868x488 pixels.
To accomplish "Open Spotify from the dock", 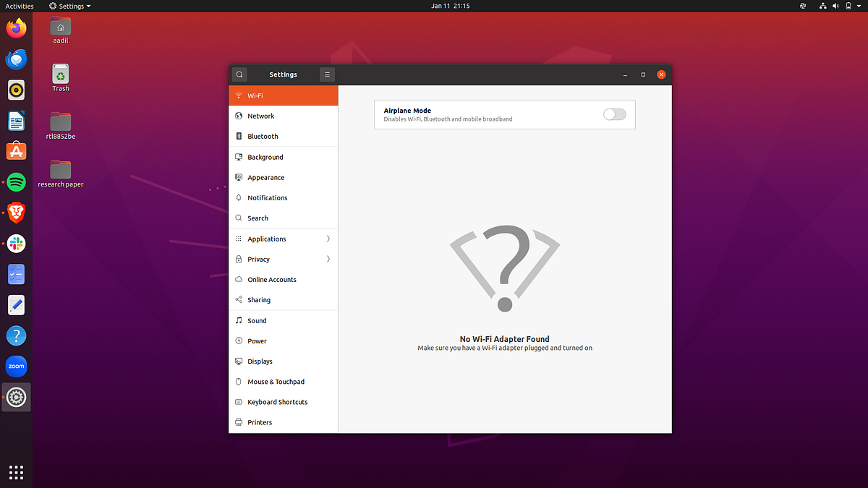I will coord(16,181).
